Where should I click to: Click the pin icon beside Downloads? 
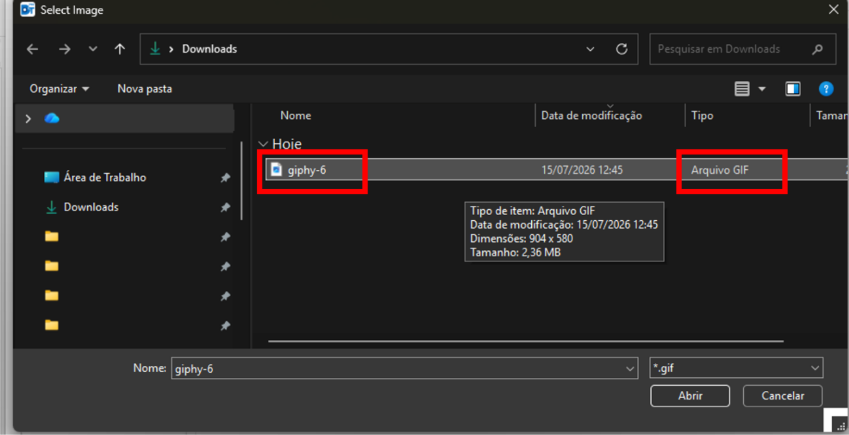[225, 208]
